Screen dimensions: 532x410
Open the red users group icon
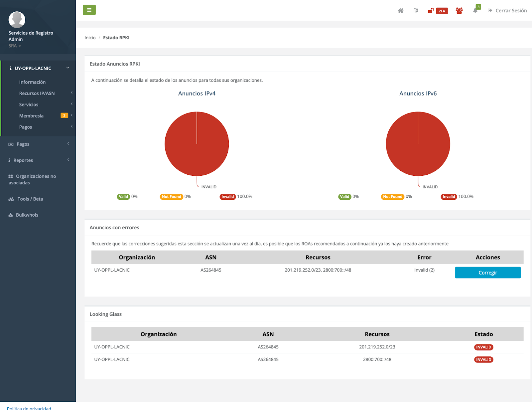click(x=459, y=11)
